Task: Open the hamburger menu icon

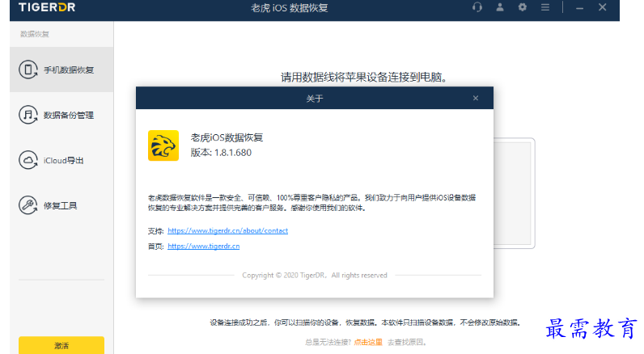Action: tap(545, 7)
